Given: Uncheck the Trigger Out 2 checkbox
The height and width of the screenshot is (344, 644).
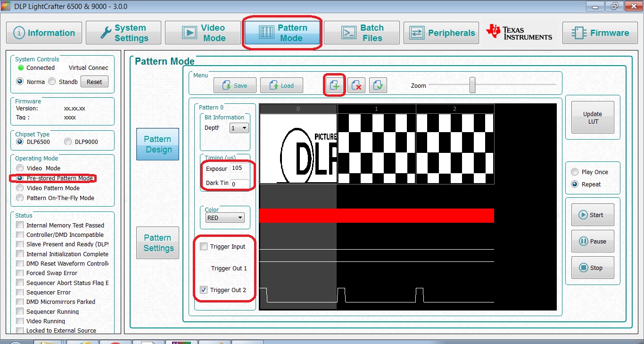Looking at the screenshot, I should click(204, 290).
